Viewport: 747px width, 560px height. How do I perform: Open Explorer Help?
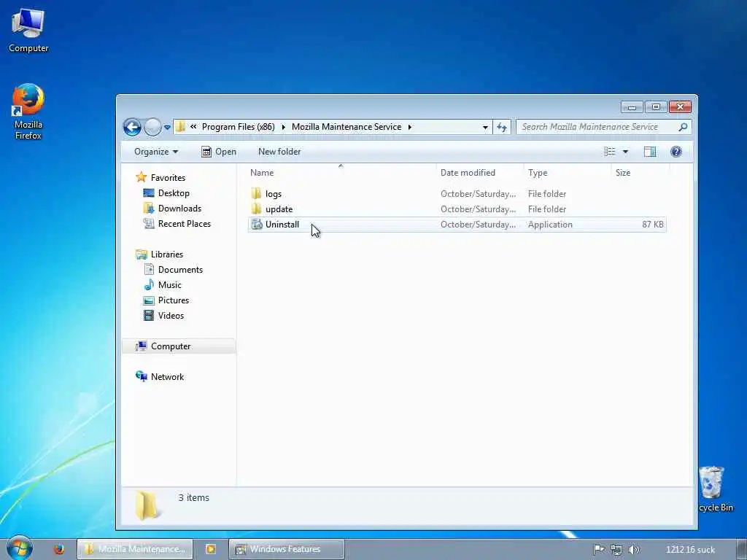676,152
